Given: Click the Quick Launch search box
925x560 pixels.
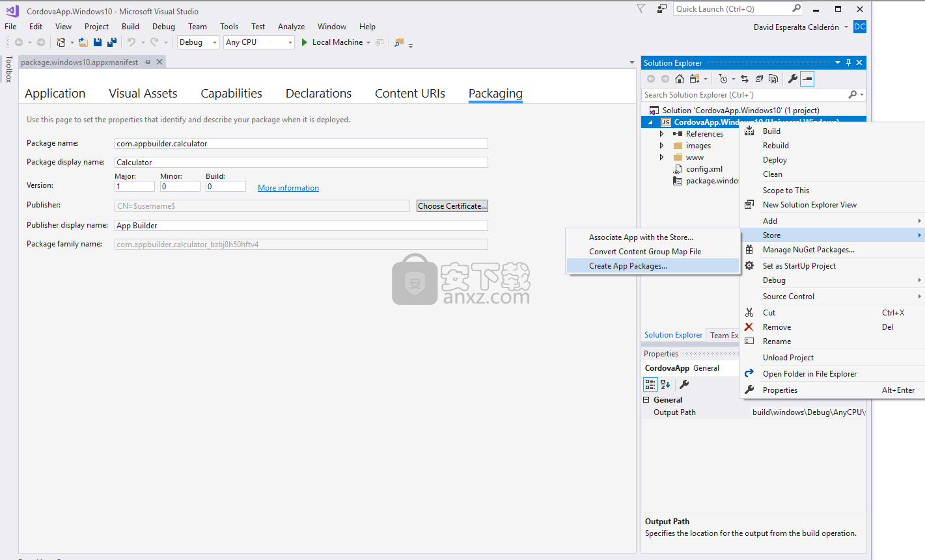Looking at the screenshot, I should 739,9.
